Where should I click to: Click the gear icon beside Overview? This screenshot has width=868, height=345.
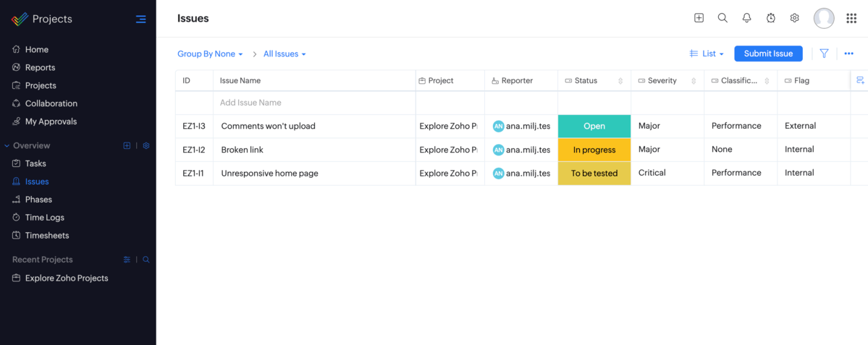[x=146, y=145]
